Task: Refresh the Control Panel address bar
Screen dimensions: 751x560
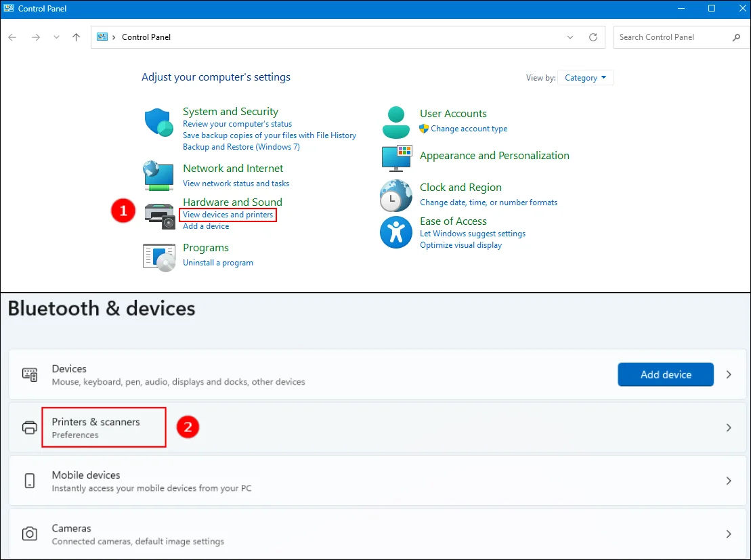Action: 593,37
